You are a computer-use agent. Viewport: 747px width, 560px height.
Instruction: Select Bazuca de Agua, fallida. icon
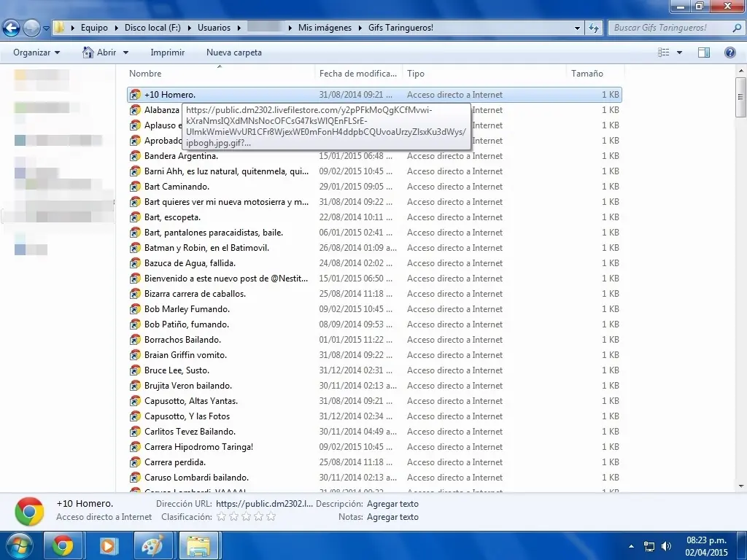135,263
